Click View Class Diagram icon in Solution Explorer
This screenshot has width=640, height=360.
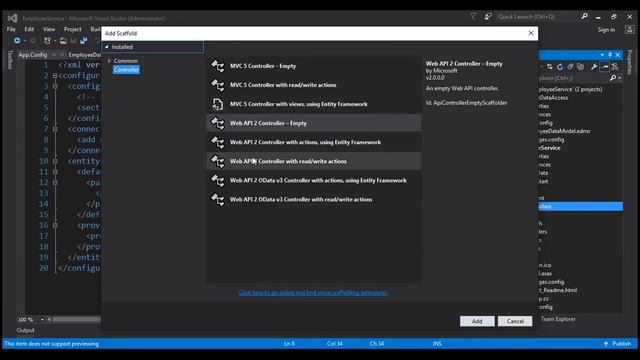coord(615,67)
